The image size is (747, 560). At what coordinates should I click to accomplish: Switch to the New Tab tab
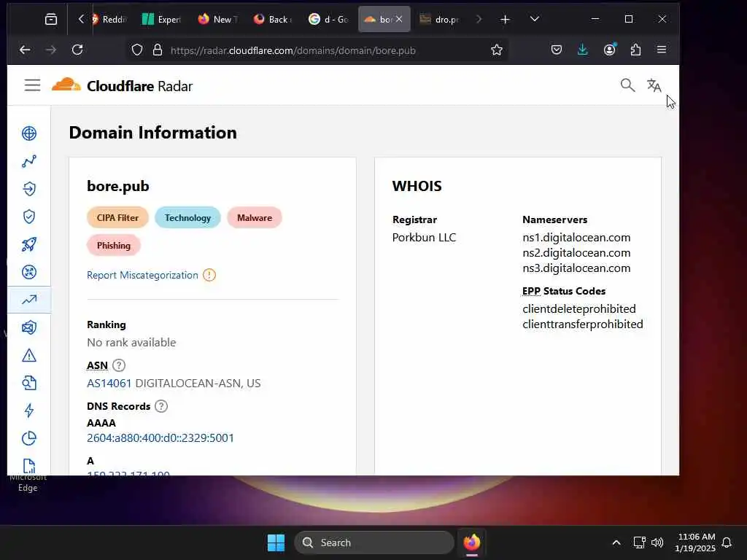tap(217, 19)
